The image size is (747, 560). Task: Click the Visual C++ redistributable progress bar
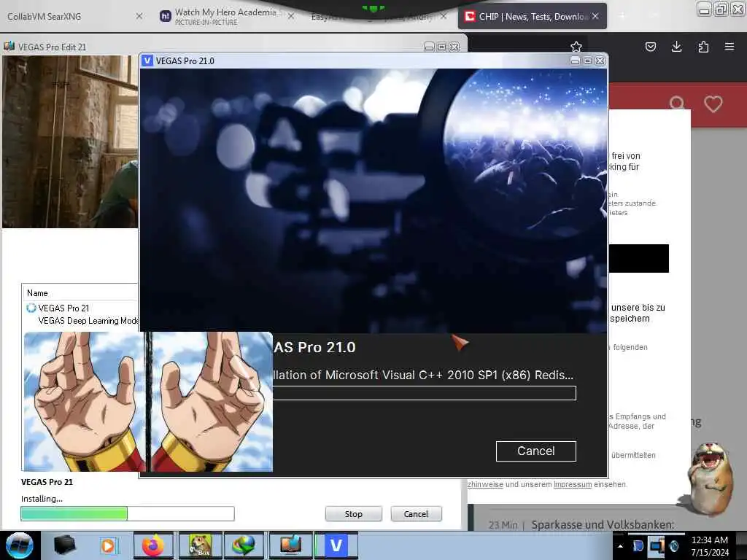pos(424,393)
